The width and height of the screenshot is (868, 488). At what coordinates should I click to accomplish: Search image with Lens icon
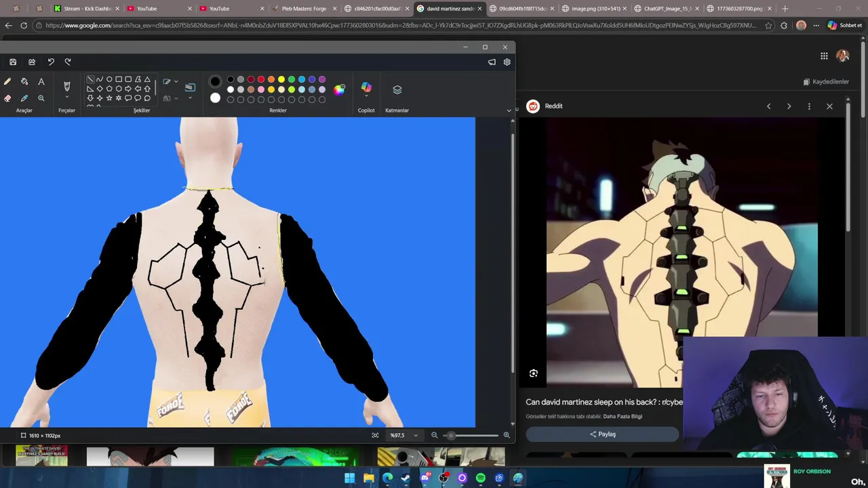point(534,373)
